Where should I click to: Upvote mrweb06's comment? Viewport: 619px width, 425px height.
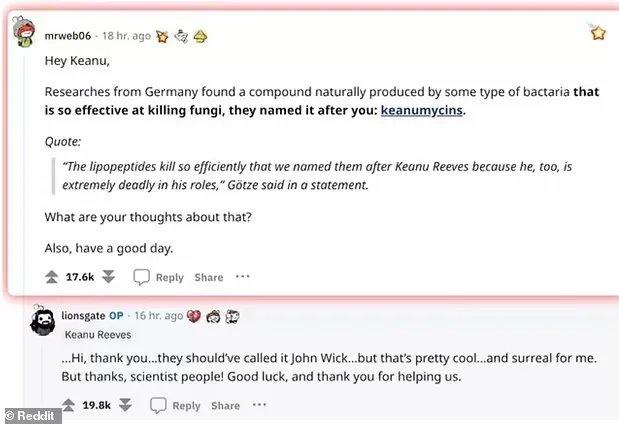[51, 277]
